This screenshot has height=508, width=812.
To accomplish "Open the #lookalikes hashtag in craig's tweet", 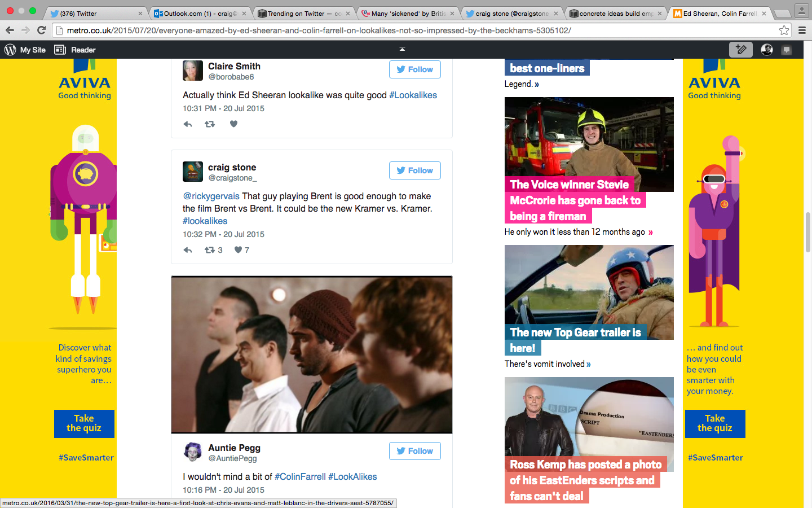I will coord(205,221).
